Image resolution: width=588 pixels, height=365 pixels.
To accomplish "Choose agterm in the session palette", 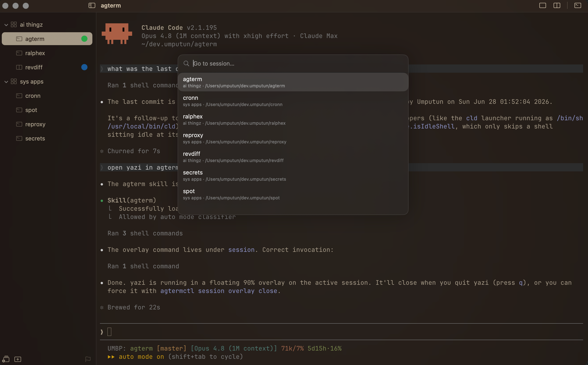I will pyautogui.click(x=293, y=82).
